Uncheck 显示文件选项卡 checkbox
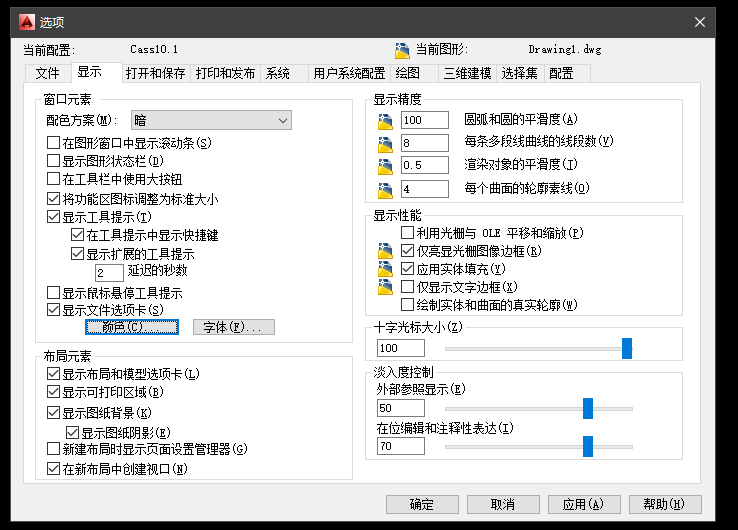The width and height of the screenshot is (738, 530). pyautogui.click(x=54, y=310)
